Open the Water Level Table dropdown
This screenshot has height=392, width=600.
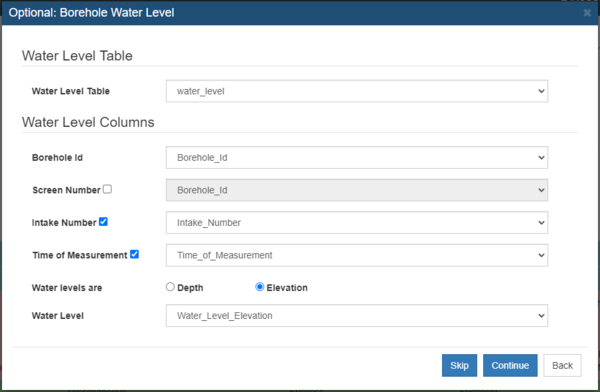(357, 91)
